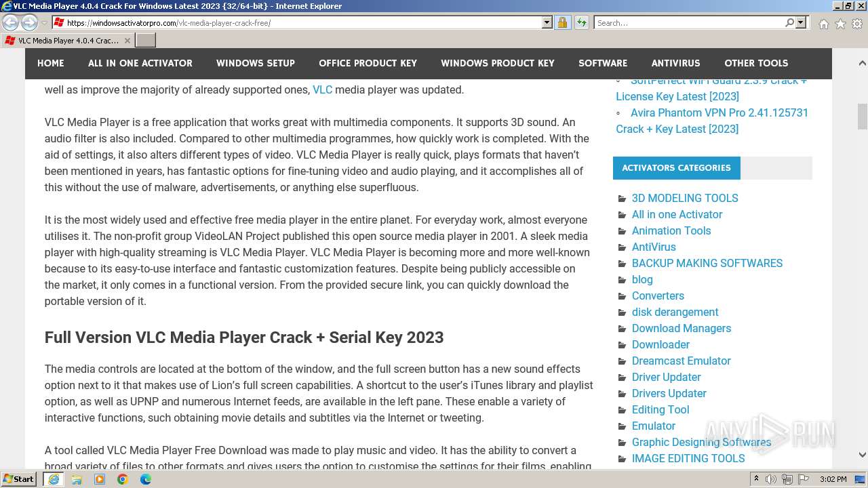Click the volume speaker tray icon
This screenshot has height=488, width=868.
(x=771, y=479)
